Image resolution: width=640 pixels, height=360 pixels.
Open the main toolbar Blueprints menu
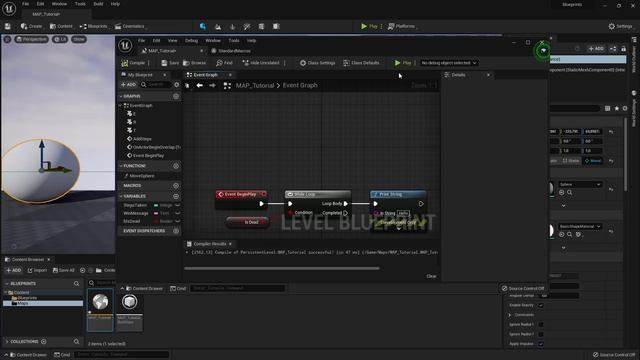(x=94, y=26)
